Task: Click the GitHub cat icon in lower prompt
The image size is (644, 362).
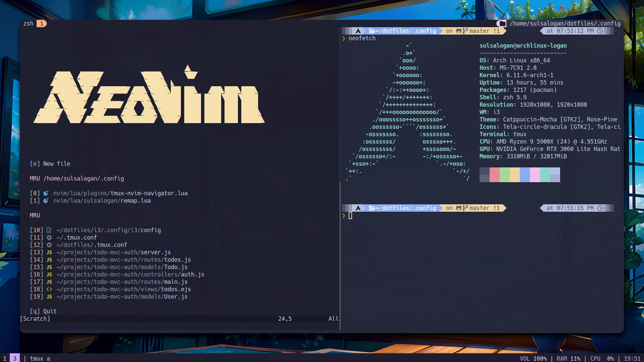Action: coord(459,208)
